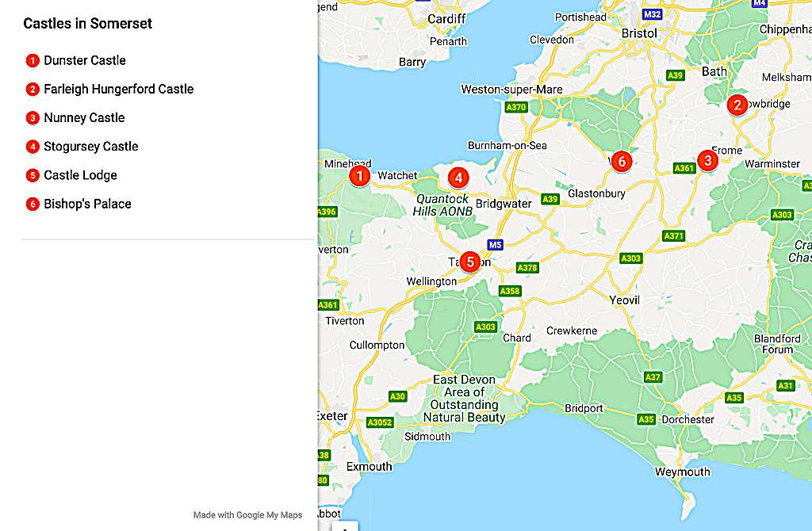Choose Nunney Castle from the list
This screenshot has height=531, width=812.
[x=84, y=117]
